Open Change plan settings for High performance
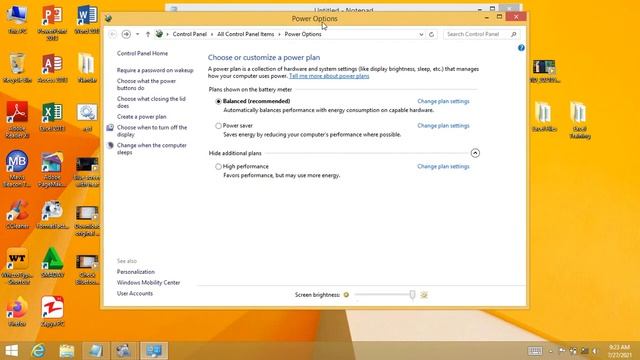The image size is (640, 360). coord(443,167)
